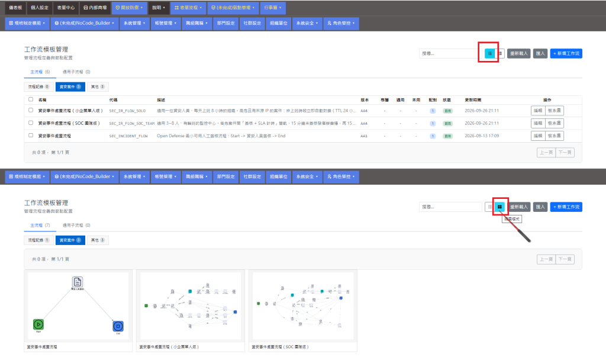606x364 pixels.
Task: Click 編輯 for the SEC_IR_FLOW_SOLO row
Action: coord(538,111)
